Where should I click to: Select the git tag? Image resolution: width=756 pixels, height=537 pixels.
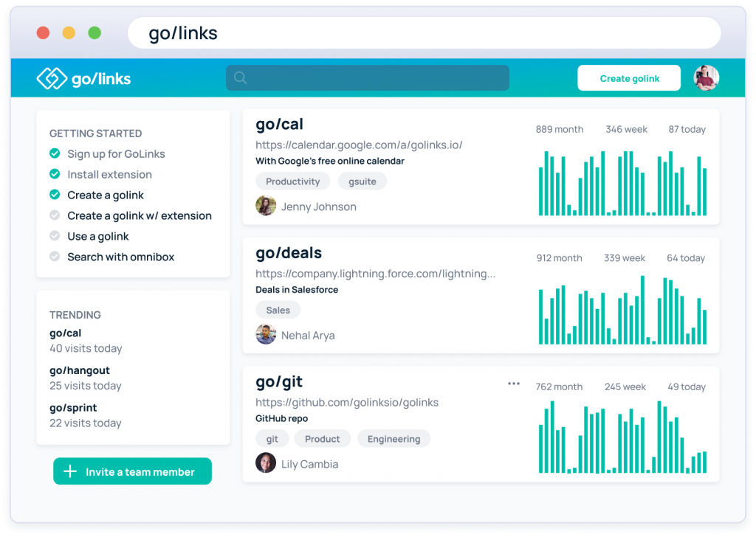pos(272,438)
